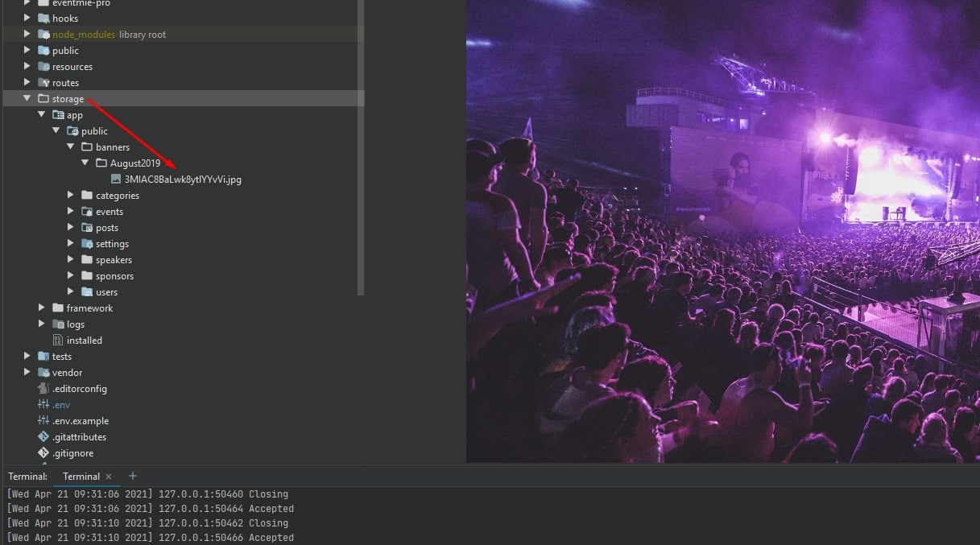Click the posts folder icon

pyautogui.click(x=87, y=228)
